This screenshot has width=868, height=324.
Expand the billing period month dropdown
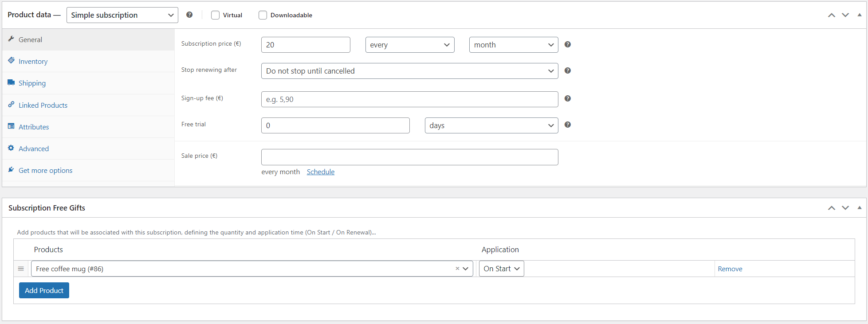click(513, 45)
